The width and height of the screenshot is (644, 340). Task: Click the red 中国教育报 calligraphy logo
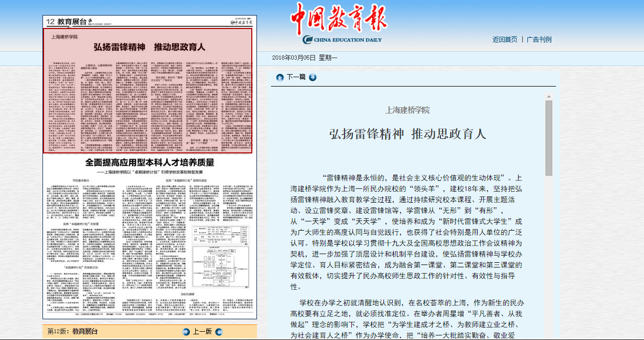[338, 18]
